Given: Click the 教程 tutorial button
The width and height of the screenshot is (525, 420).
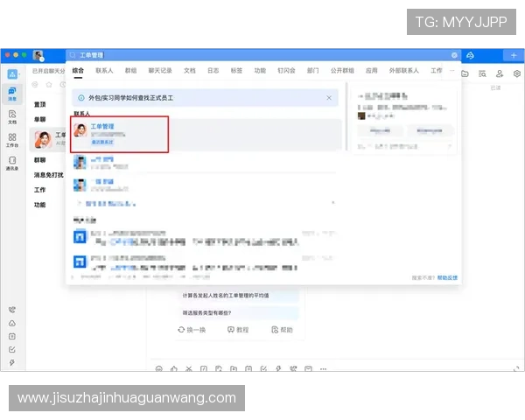Looking at the screenshot, I should pyautogui.click(x=238, y=330).
